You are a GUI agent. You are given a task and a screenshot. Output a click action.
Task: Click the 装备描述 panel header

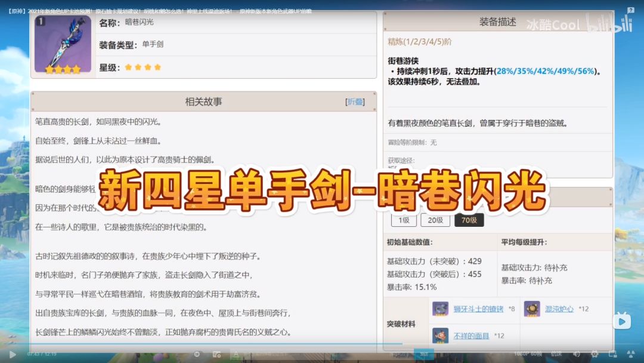[x=498, y=21]
